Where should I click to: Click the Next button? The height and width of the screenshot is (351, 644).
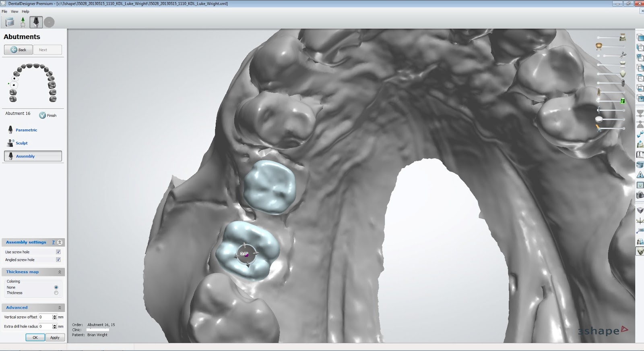tap(47, 50)
